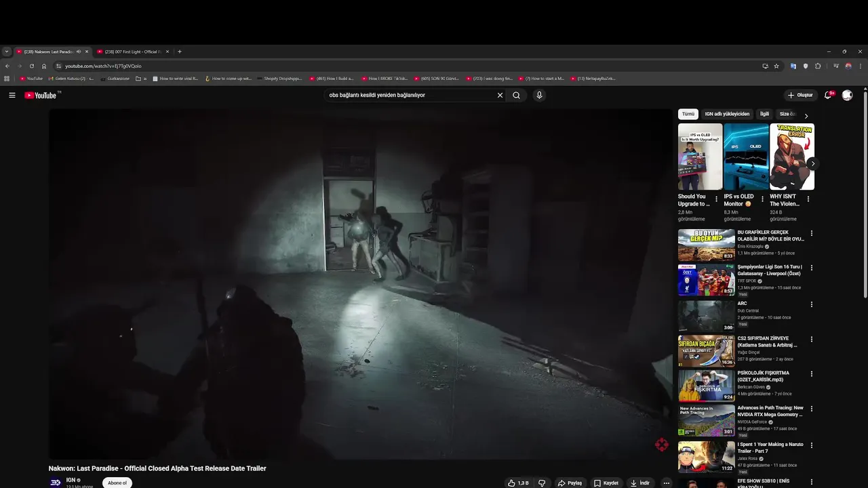Open the apps grid in bookmarks bar
The height and width of the screenshot is (488, 868).
point(7,79)
